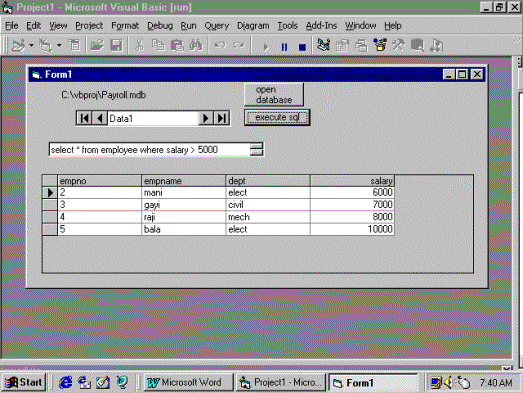523x393 pixels.
Task: Select the dept column header
Action: (x=268, y=181)
